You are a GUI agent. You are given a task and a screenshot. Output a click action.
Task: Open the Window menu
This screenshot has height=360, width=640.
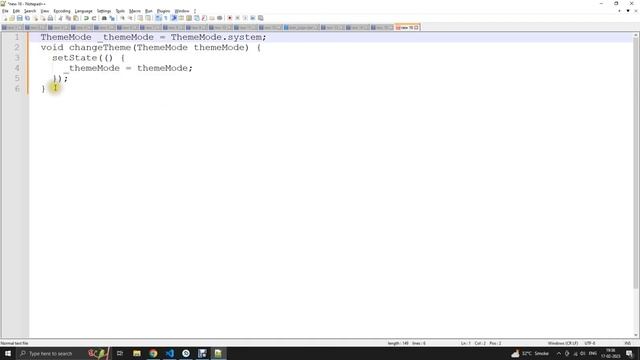(182, 11)
